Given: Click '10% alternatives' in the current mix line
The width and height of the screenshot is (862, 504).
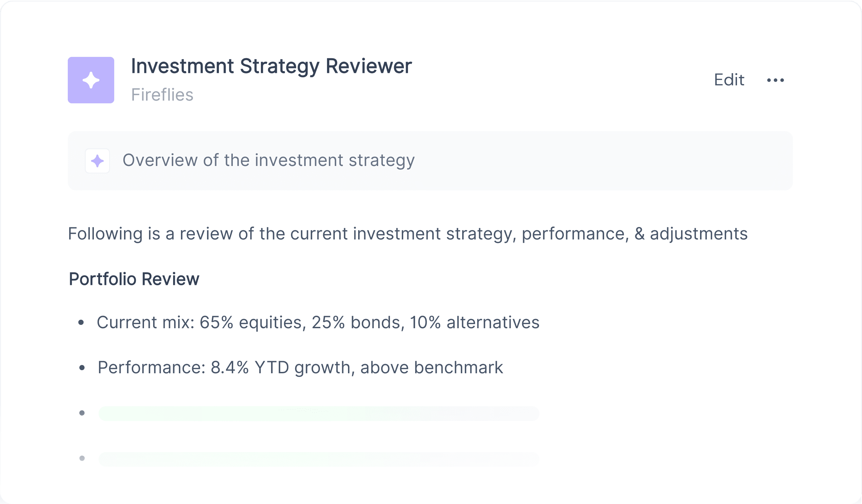Looking at the screenshot, I should point(475,322).
